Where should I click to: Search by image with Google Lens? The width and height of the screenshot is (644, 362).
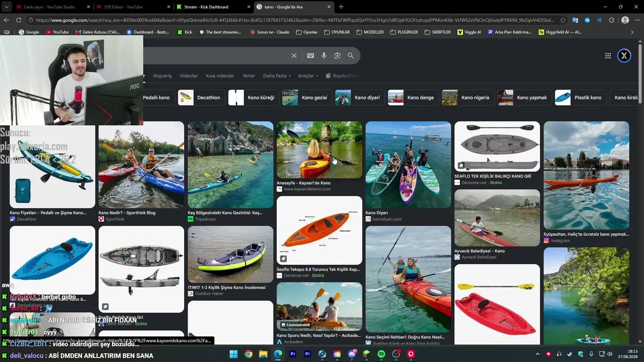pyautogui.click(x=337, y=56)
